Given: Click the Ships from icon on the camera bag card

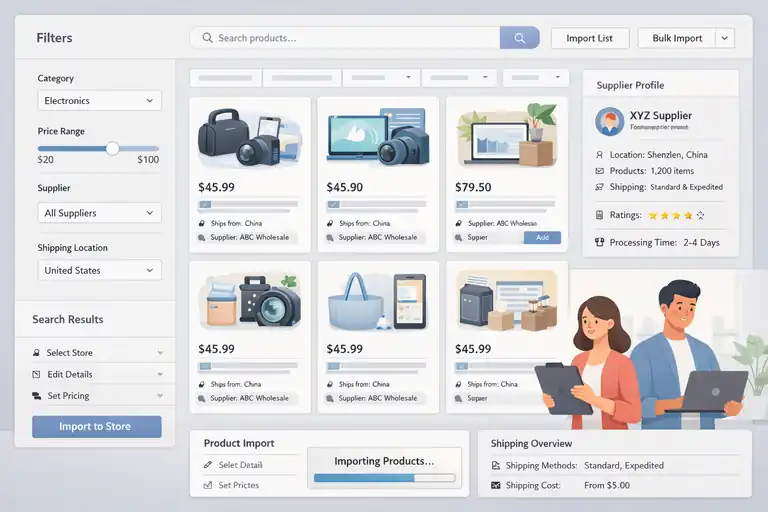Looking at the screenshot, I should [202, 223].
